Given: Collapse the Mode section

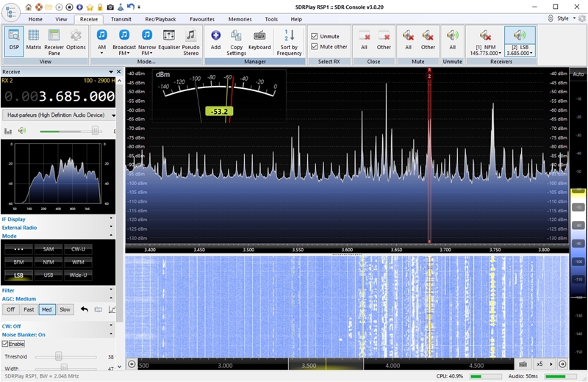Looking at the screenshot, I should (111, 235).
